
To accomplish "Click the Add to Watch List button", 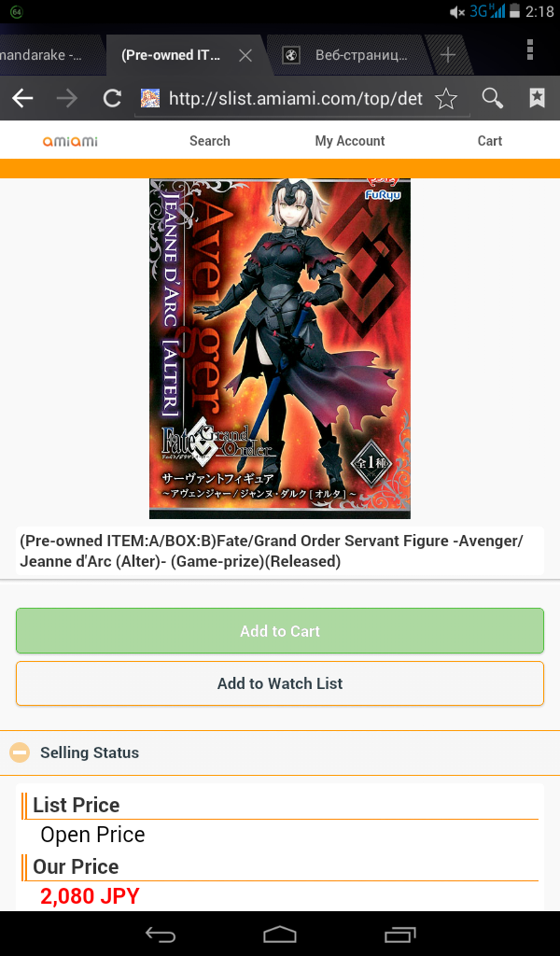I will (x=280, y=683).
